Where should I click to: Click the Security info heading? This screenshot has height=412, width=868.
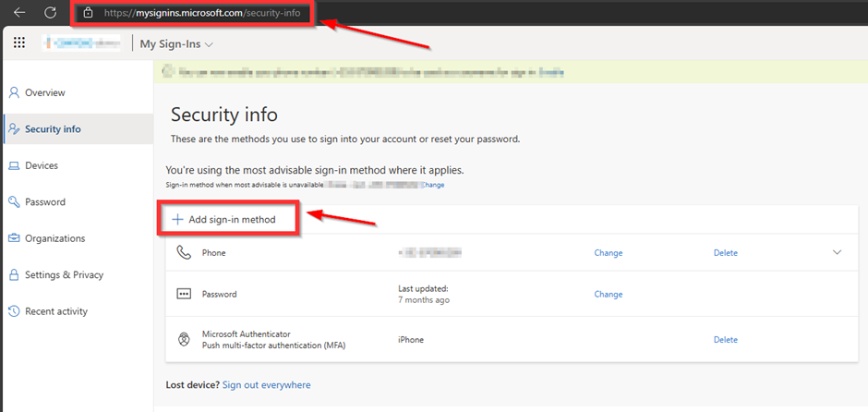point(224,115)
